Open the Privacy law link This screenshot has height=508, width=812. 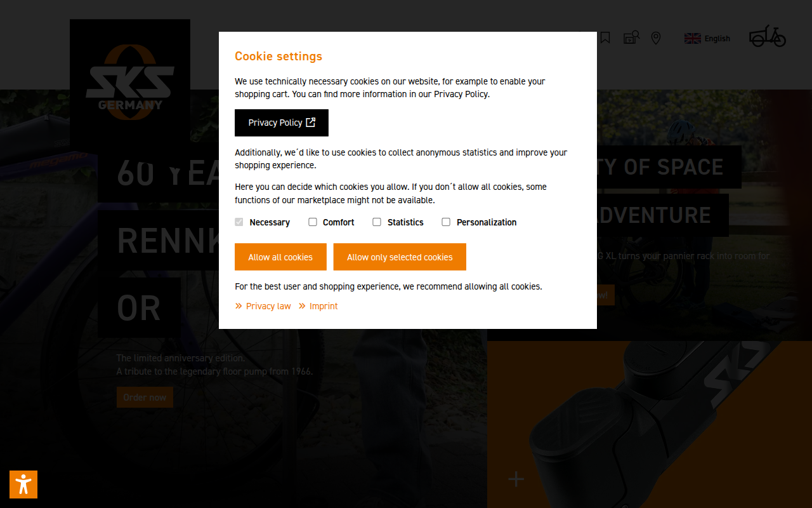click(263, 306)
